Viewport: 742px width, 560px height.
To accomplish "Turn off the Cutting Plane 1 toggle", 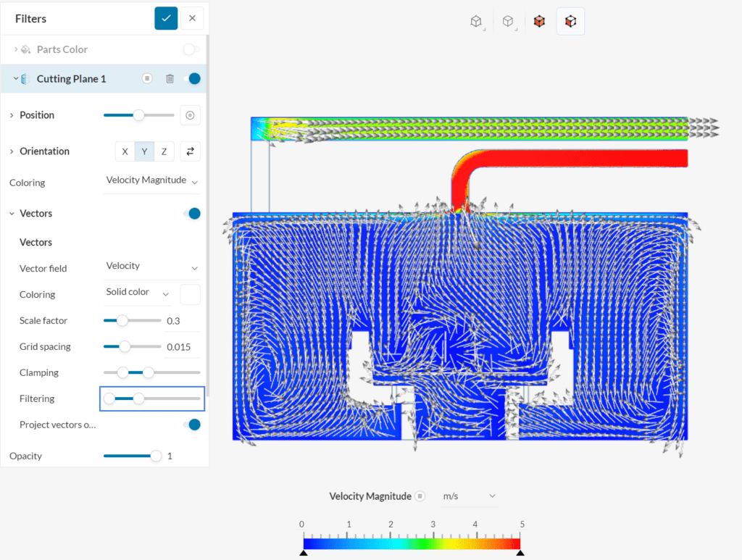I will point(191,79).
